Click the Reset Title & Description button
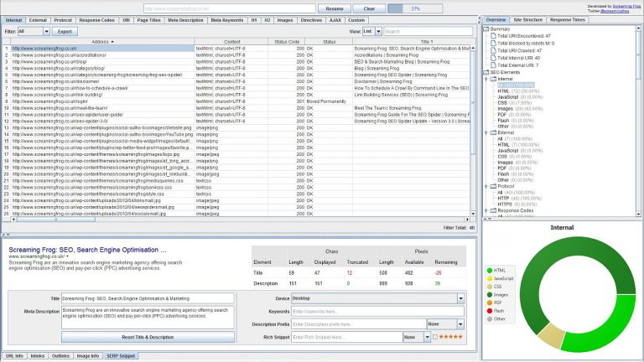The height and width of the screenshot is (362, 644). coord(148,337)
